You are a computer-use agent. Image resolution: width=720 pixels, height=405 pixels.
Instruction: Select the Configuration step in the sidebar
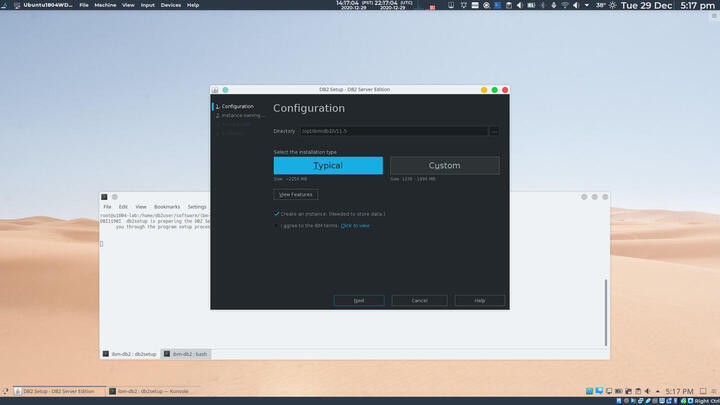(x=235, y=106)
